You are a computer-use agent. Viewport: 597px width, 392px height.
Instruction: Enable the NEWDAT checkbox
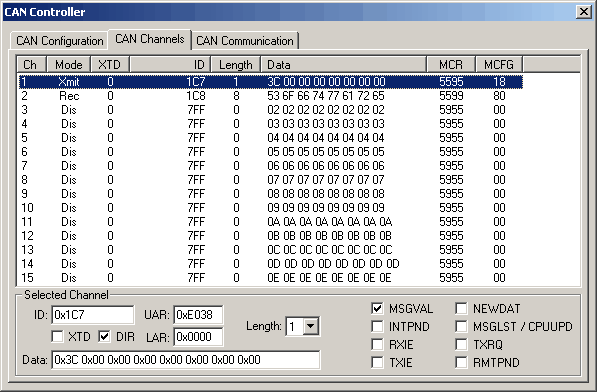(461, 308)
